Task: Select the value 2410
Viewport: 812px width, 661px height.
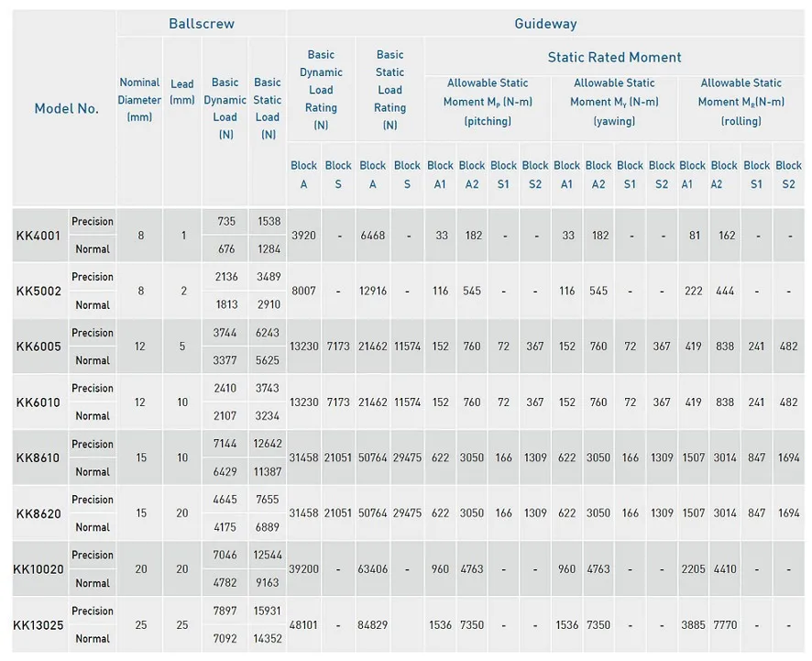Action: (x=225, y=389)
